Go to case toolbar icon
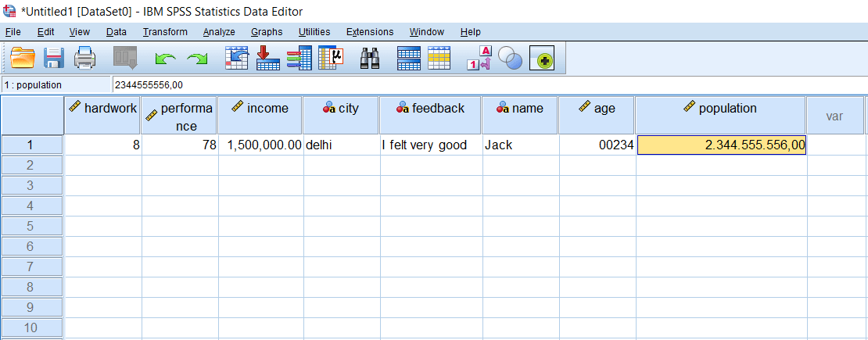Viewport: 868px width, 340px height. pos(237,58)
